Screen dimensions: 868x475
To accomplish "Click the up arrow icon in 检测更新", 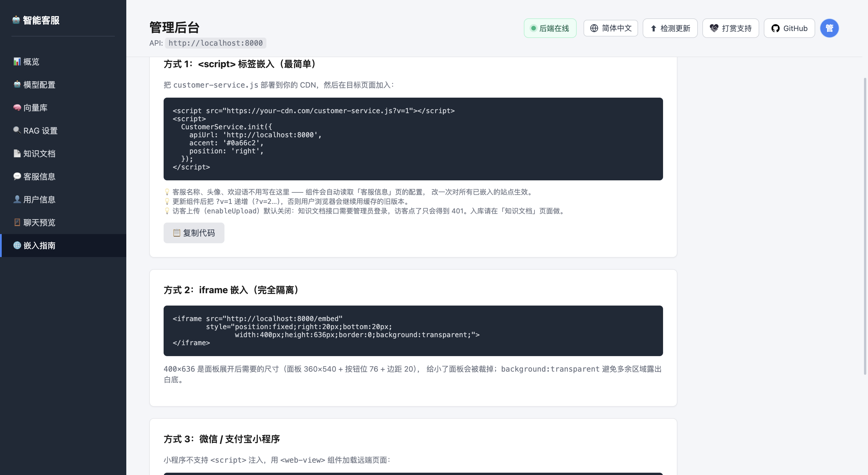I will pos(653,28).
